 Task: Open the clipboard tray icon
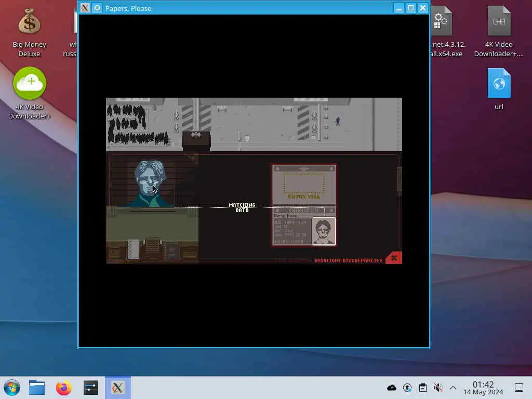423,388
